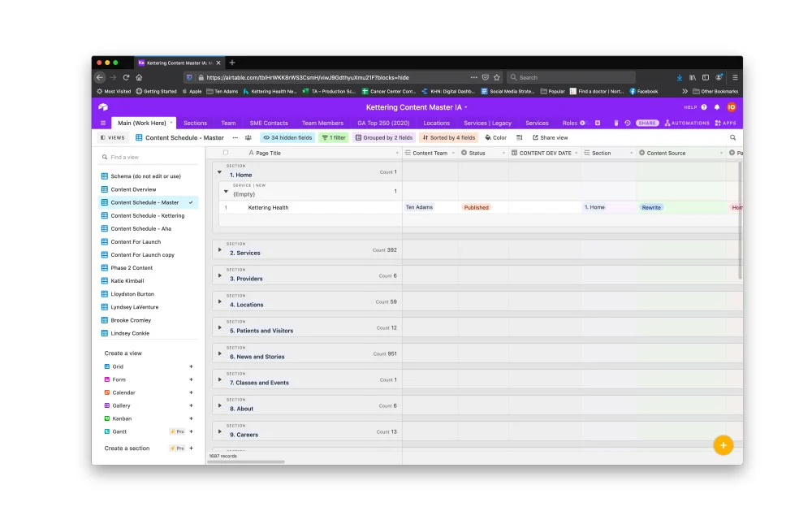Click the Airtable home logo icon
812x520 pixels.
point(103,107)
